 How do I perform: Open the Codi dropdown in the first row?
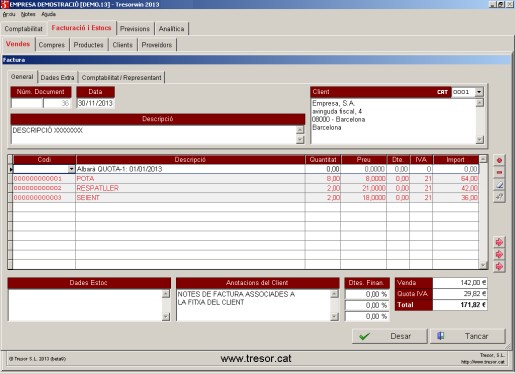click(71, 169)
